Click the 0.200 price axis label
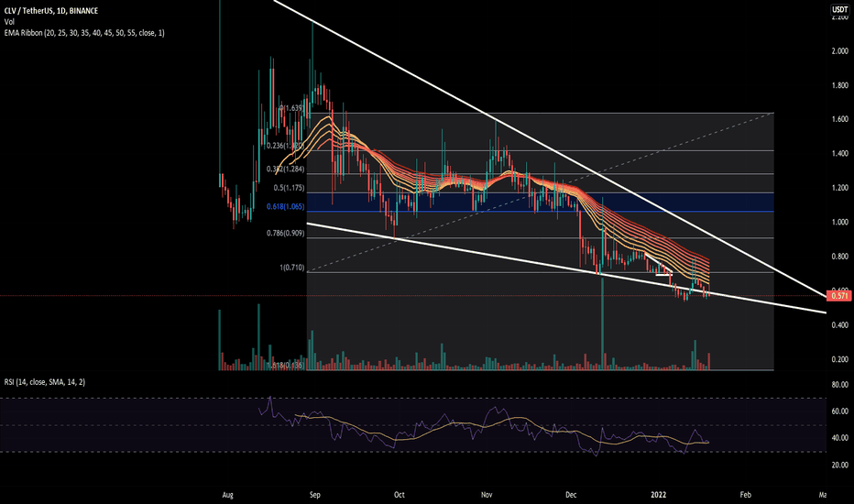This screenshot has height=504, width=854. (840, 359)
